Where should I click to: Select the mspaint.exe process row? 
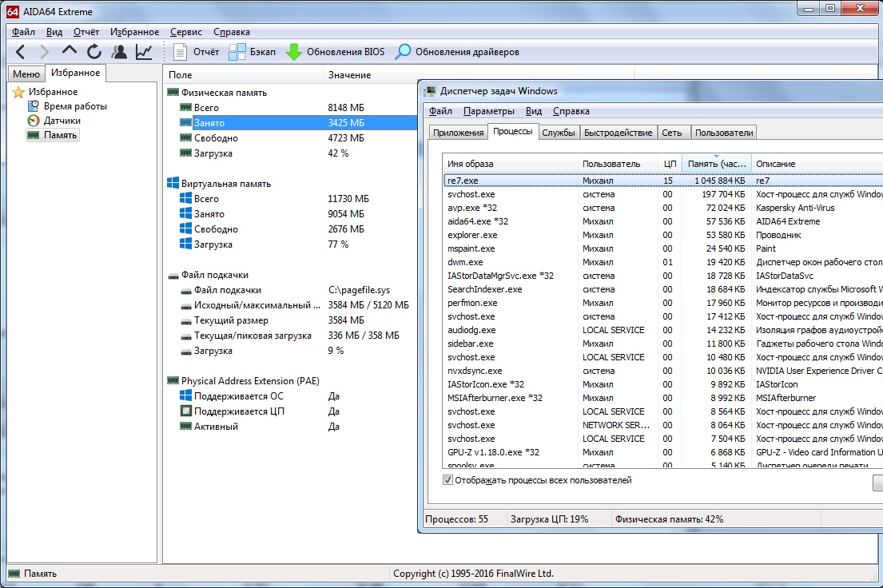coord(662,248)
